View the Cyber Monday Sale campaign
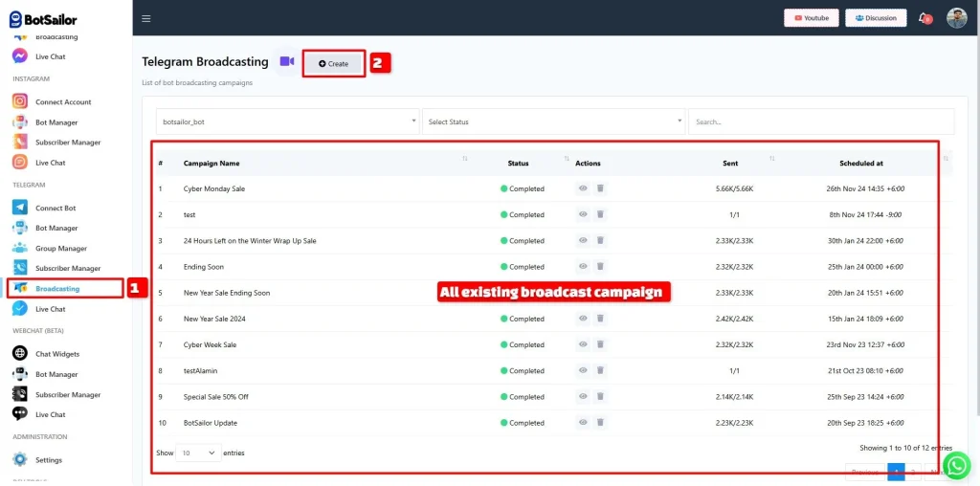This screenshot has width=980, height=486. (583, 188)
